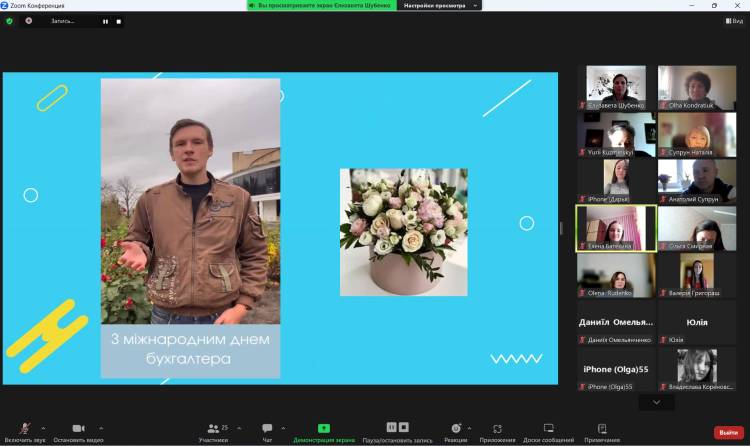
Task: Click the red Выйти leave button
Action: coord(727,432)
